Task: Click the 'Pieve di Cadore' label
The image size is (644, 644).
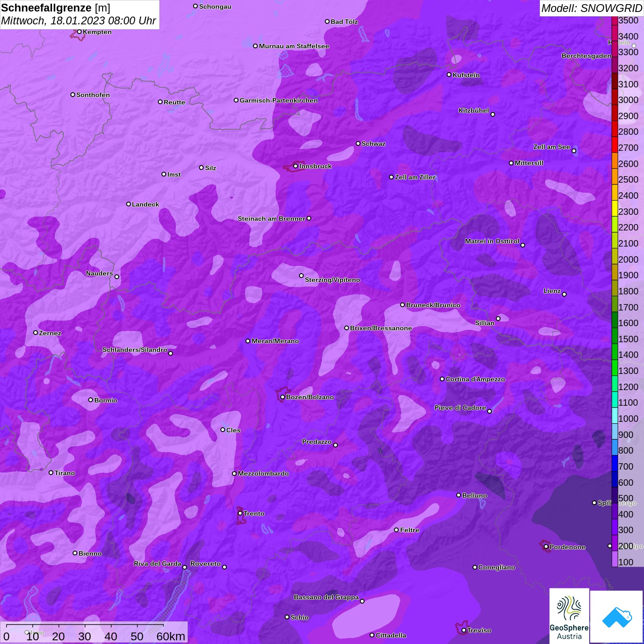Action: coord(460,408)
